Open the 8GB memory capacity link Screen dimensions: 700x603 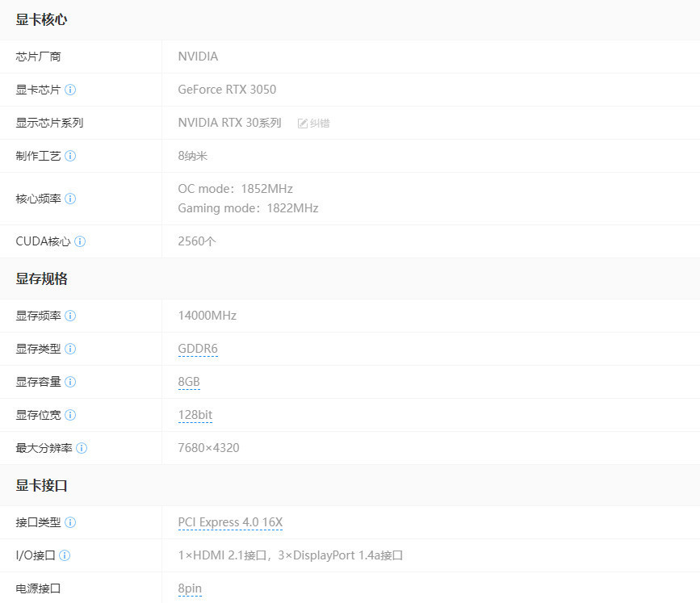pos(189,382)
